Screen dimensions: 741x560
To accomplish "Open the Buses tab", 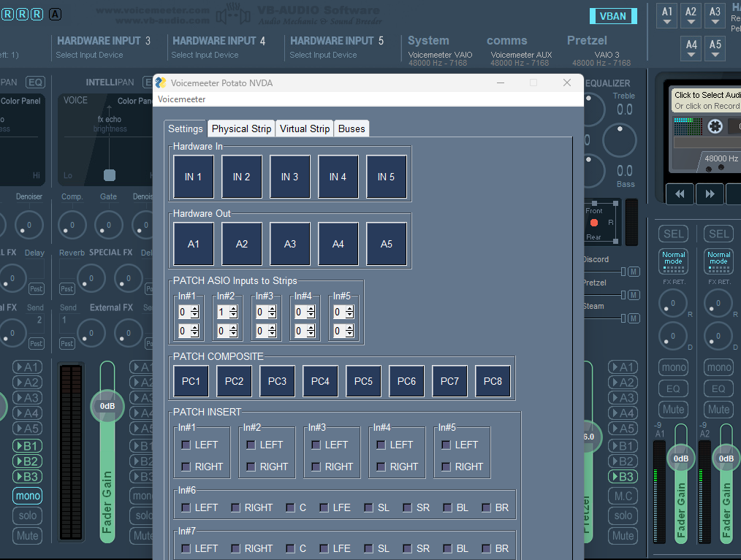I will click(x=351, y=129).
